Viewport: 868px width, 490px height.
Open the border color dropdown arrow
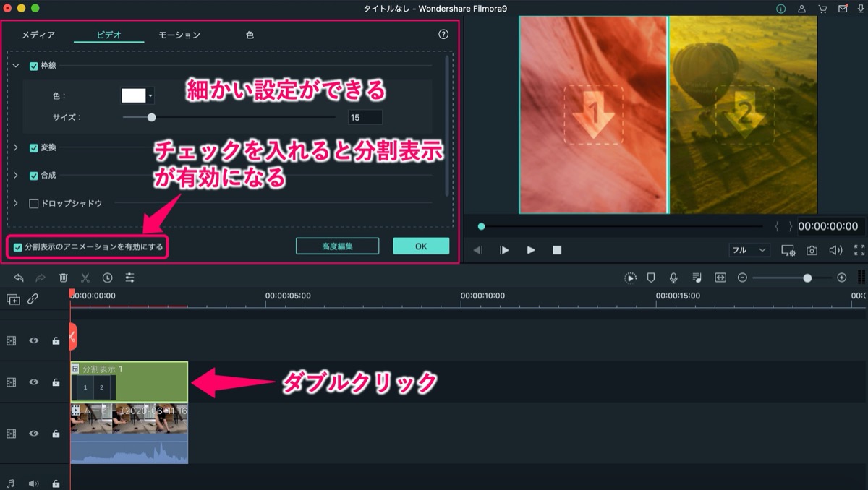click(150, 95)
